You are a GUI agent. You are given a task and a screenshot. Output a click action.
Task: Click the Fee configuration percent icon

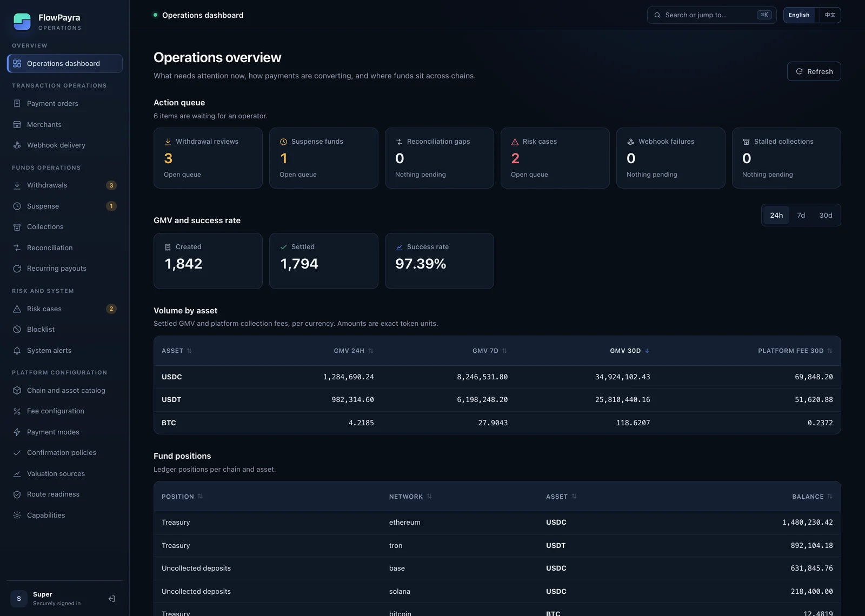(x=17, y=411)
